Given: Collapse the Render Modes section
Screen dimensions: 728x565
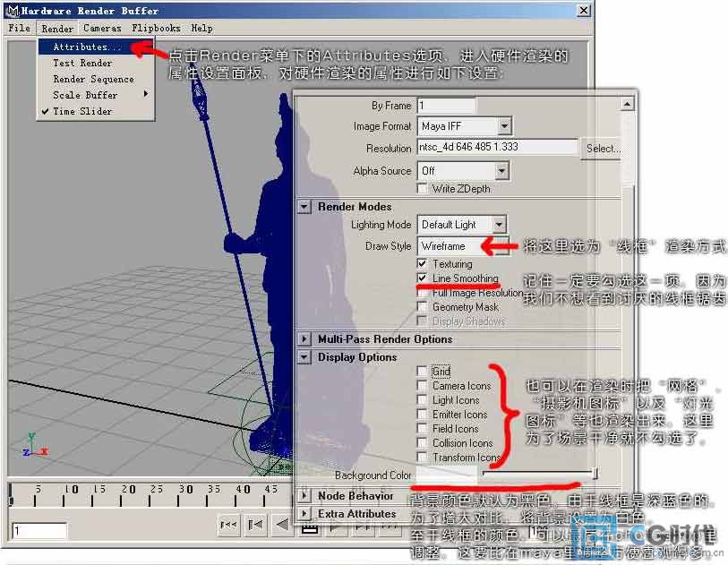Looking at the screenshot, I should click(304, 207).
